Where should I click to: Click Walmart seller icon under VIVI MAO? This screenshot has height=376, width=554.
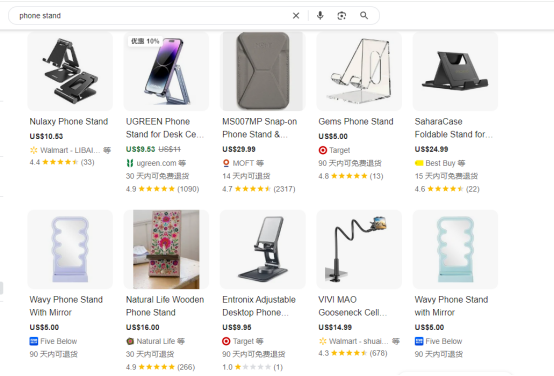point(323,341)
